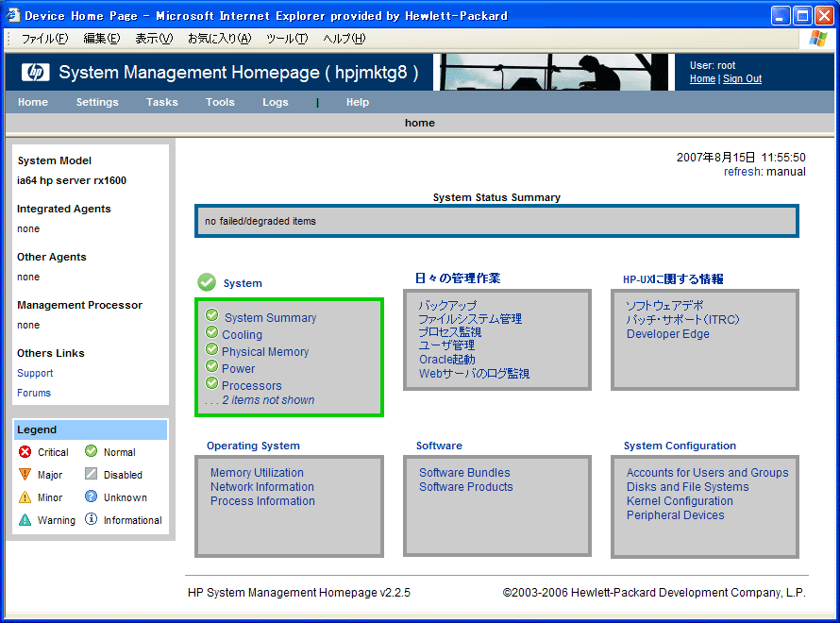Click the Windows flag logo in menu bar
The image size is (840, 623).
pos(818,39)
